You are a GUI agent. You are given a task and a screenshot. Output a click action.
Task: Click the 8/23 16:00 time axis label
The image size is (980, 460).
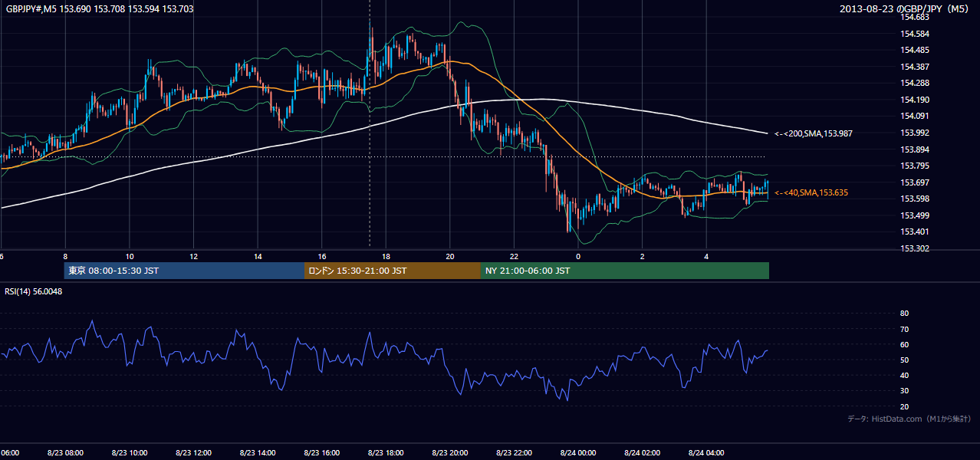click(x=321, y=452)
